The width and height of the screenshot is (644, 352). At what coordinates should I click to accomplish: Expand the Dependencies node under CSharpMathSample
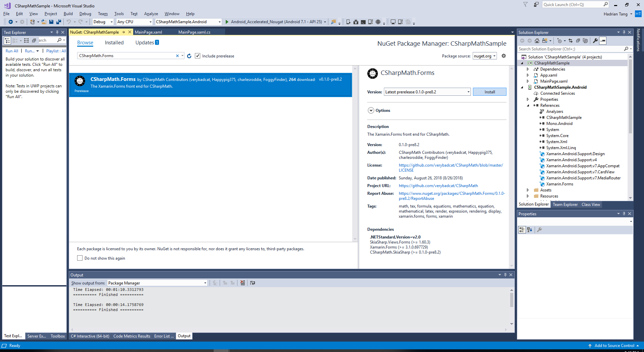click(528, 69)
